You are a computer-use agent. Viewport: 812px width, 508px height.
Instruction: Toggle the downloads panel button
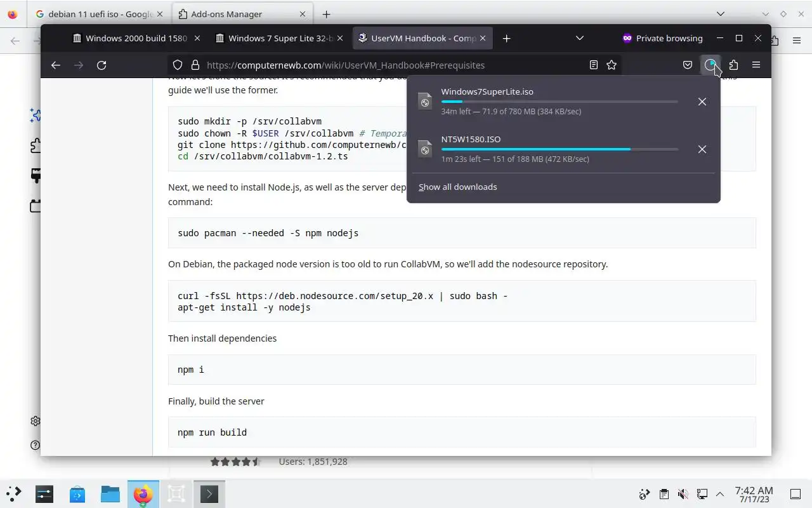point(710,65)
